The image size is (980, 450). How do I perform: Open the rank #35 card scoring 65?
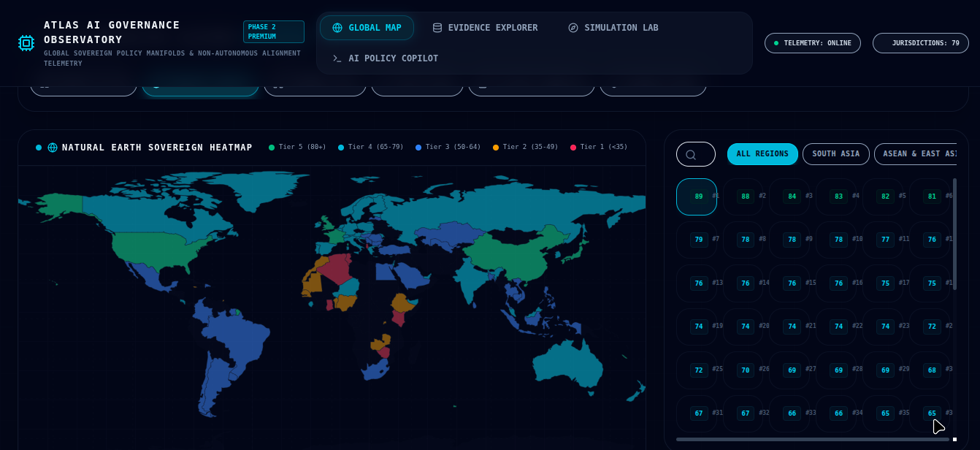tap(884, 413)
